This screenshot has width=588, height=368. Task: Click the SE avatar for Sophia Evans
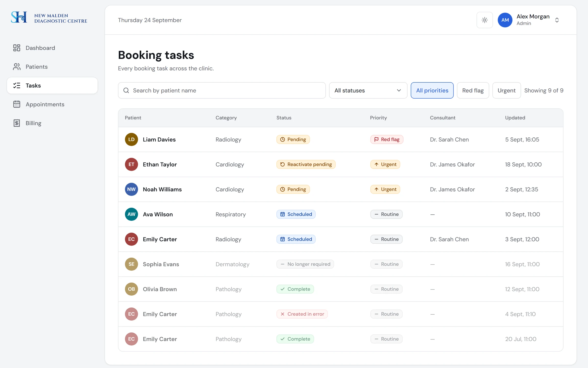(131, 264)
